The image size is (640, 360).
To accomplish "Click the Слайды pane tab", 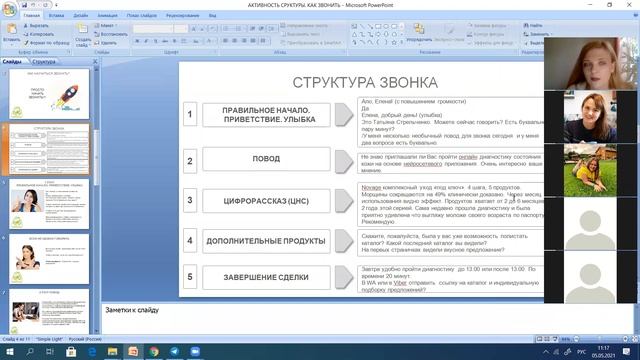I will 12,62.
